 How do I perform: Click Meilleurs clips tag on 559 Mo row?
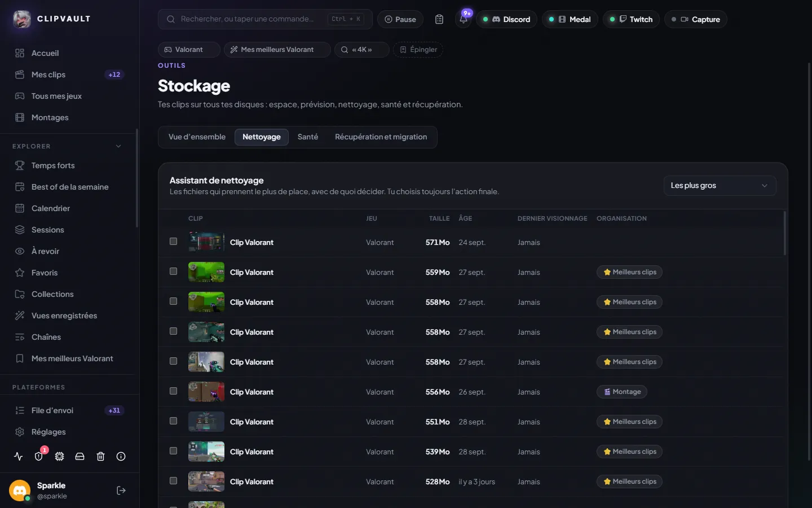click(x=629, y=272)
